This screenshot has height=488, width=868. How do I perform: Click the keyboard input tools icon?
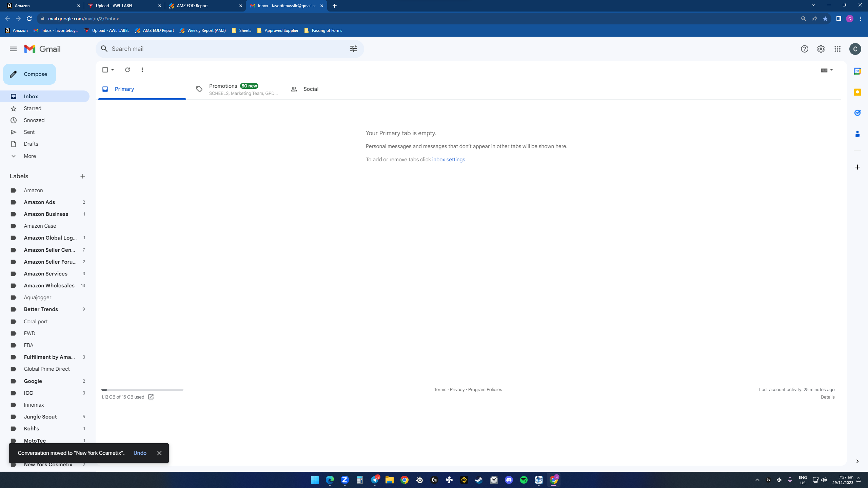(824, 70)
